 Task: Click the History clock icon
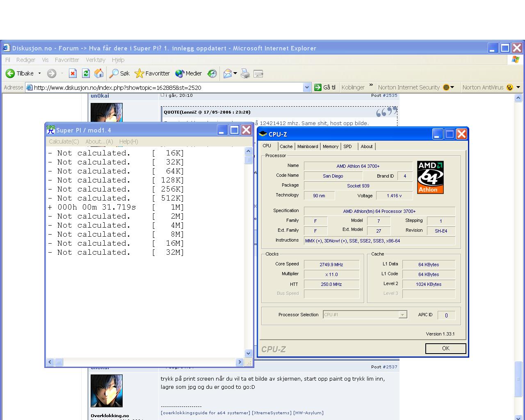tap(212, 73)
